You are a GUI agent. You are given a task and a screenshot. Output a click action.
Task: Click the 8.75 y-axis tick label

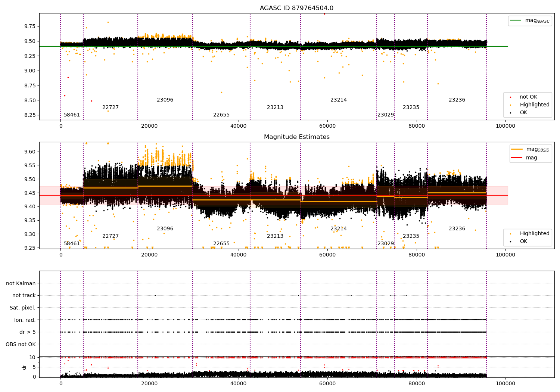30,85
